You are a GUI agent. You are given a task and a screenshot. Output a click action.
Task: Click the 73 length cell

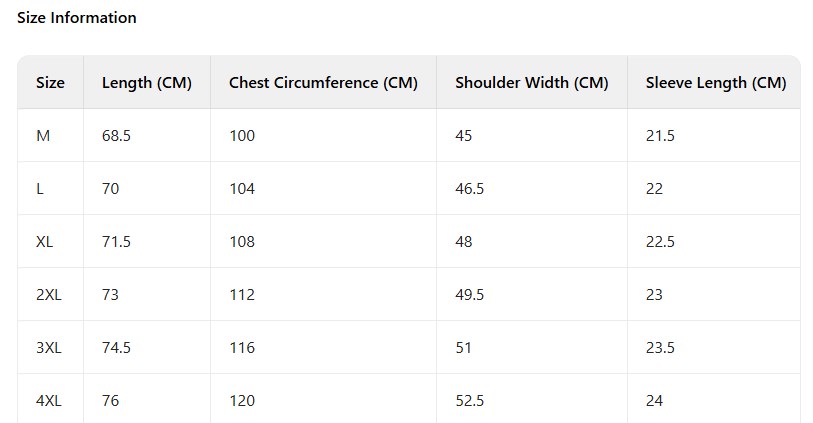coord(111,295)
